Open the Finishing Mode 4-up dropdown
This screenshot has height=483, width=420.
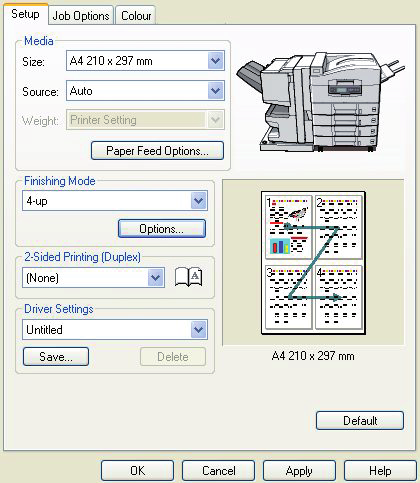[x=199, y=201]
